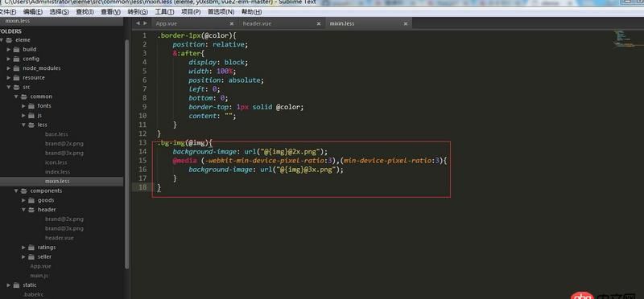Click the seller folder icon

click(31, 256)
